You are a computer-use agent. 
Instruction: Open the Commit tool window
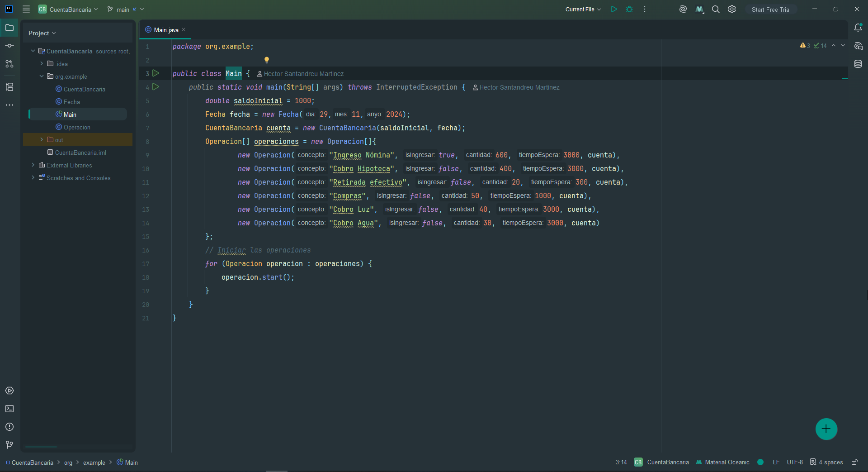coord(9,46)
